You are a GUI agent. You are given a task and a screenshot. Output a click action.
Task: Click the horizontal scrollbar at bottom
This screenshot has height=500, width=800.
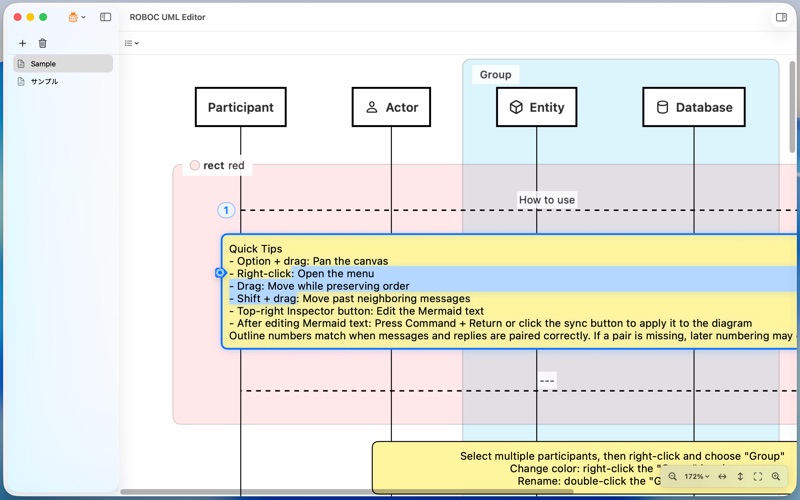tap(347, 492)
